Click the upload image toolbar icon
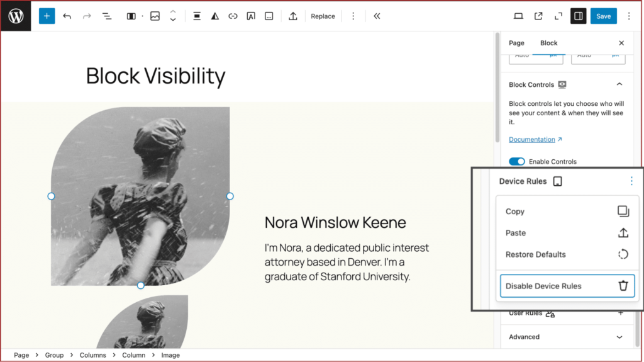 [x=292, y=16]
